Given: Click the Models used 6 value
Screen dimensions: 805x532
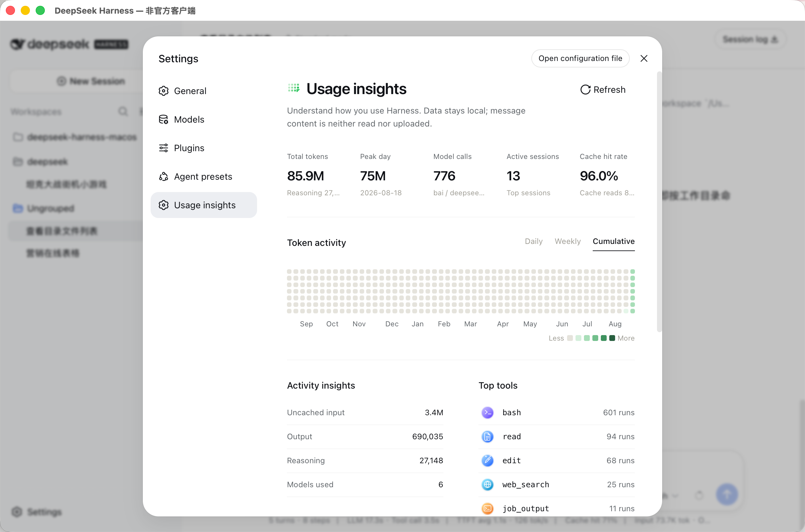Looking at the screenshot, I should point(440,485).
